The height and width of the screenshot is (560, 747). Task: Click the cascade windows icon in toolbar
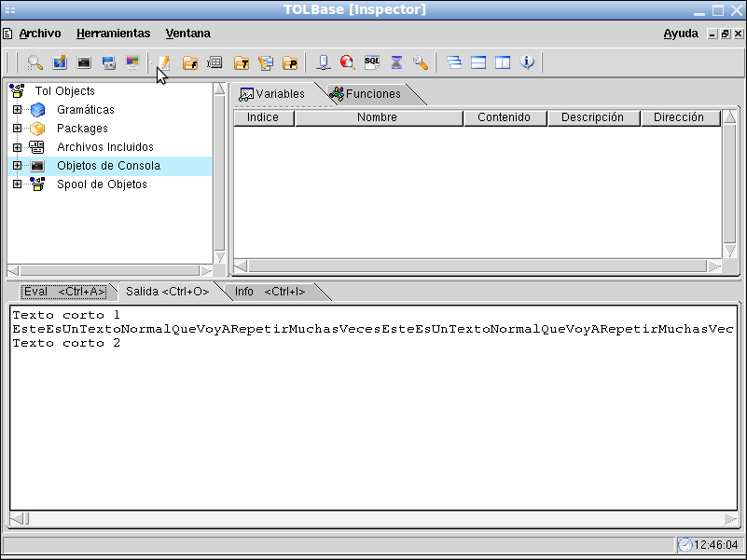454,62
